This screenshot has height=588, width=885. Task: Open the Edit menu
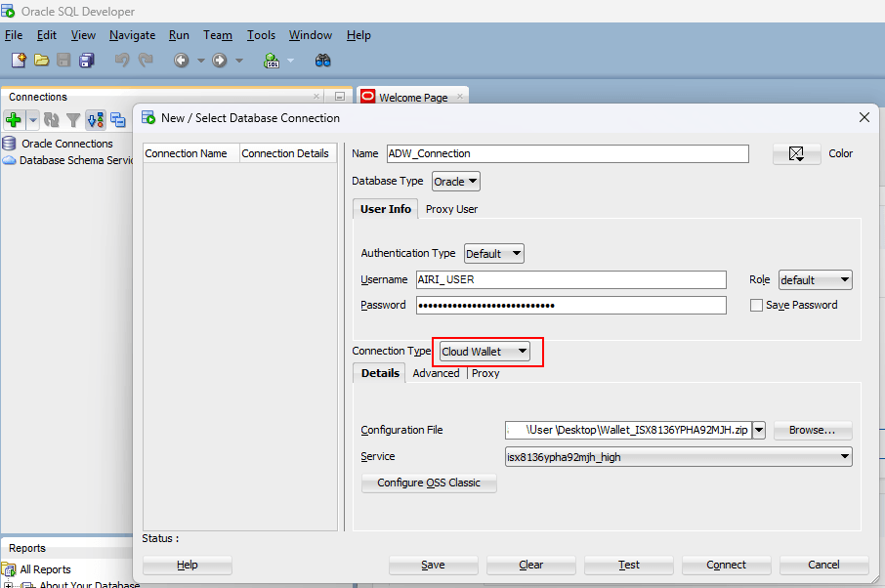point(47,35)
